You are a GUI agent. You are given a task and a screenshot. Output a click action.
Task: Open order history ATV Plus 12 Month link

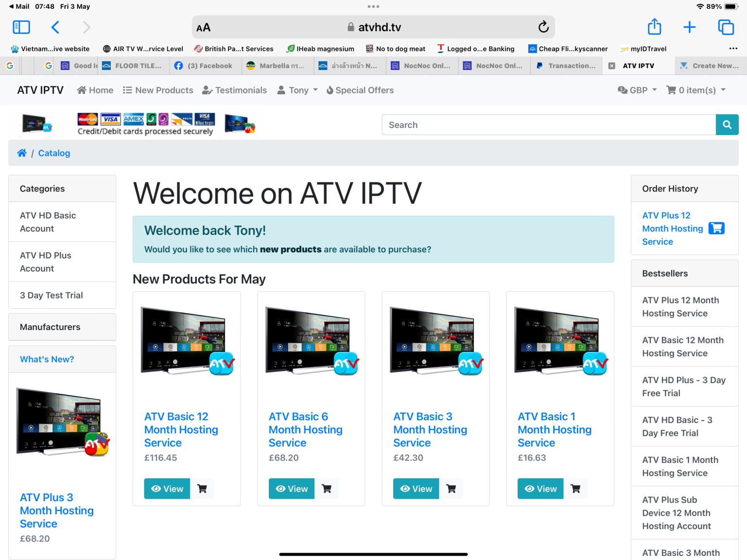point(673,228)
